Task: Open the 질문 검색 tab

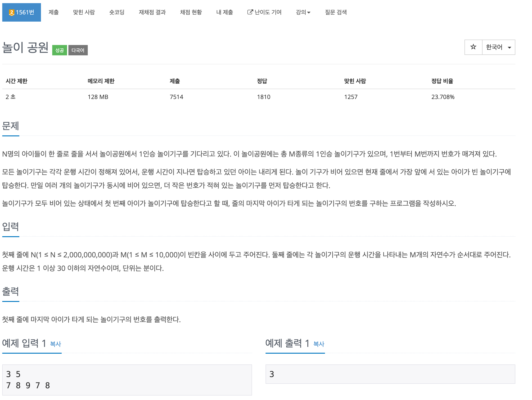Action: pyautogui.click(x=336, y=12)
